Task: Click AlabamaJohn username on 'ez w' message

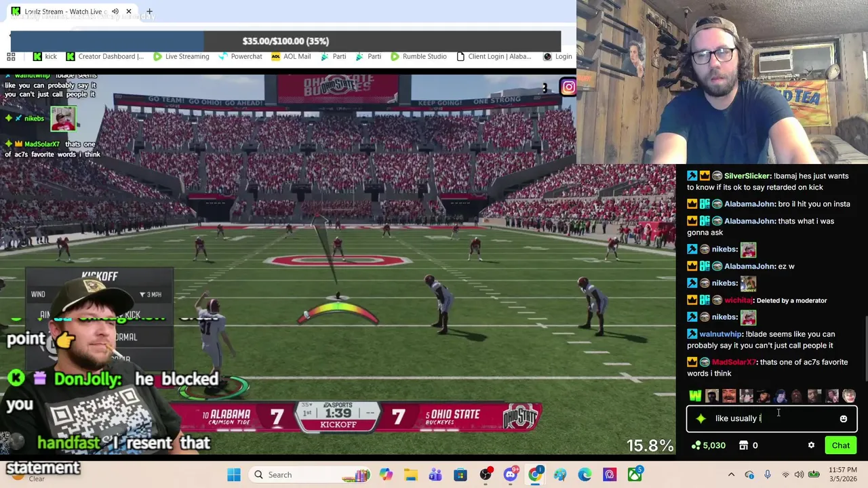Action: (749, 266)
